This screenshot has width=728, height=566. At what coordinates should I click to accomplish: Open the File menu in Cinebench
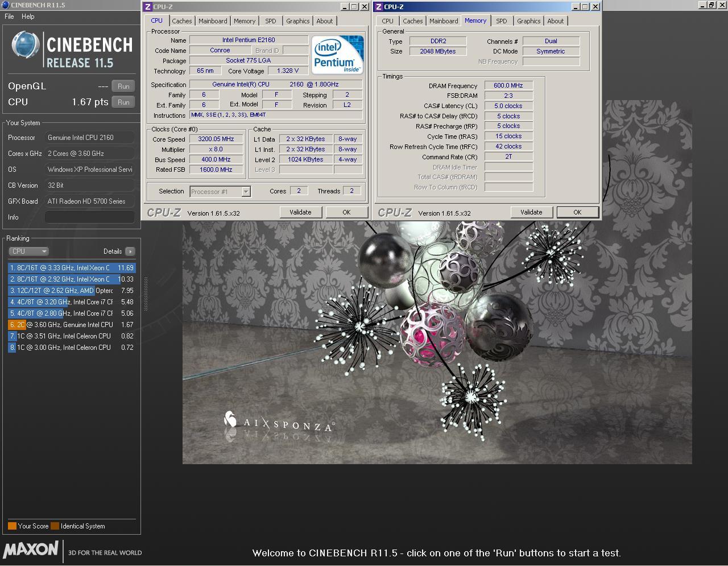point(9,16)
